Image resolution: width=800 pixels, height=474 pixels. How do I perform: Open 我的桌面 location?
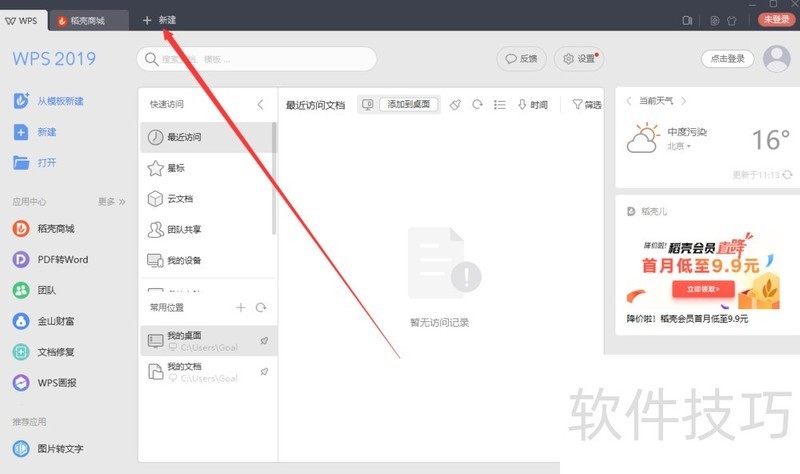[209, 341]
